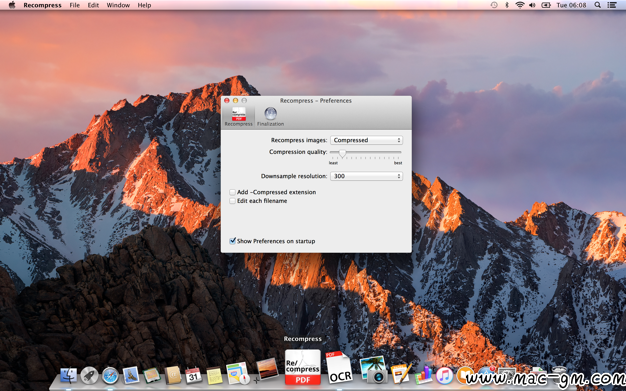626x391 pixels.
Task: Launch the Recompress PDF dock icon
Action: (303, 367)
